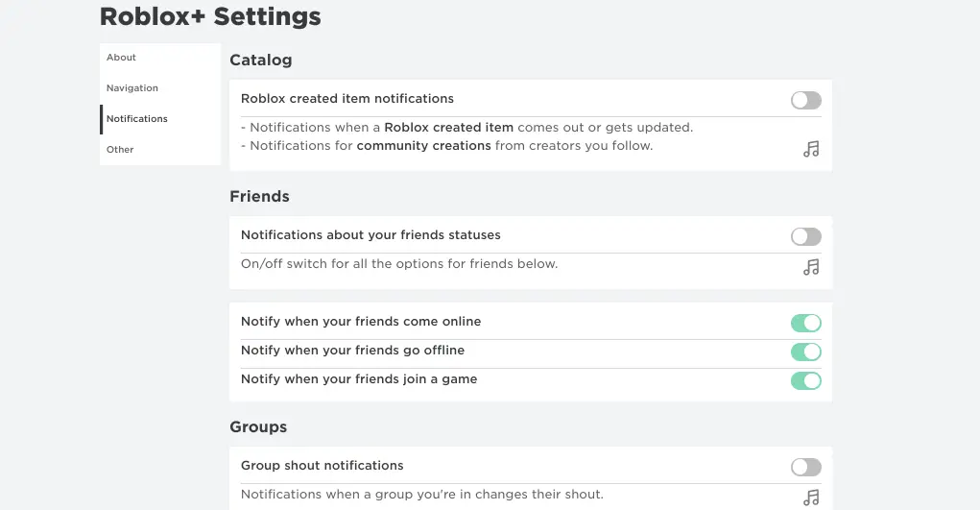Click the Friends section heading

coord(259,196)
